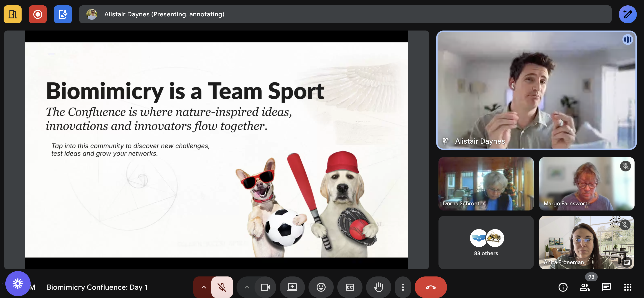Viewport: 644px width, 298px height.
Task: Raise your hand using the hand icon
Action: pos(378,287)
